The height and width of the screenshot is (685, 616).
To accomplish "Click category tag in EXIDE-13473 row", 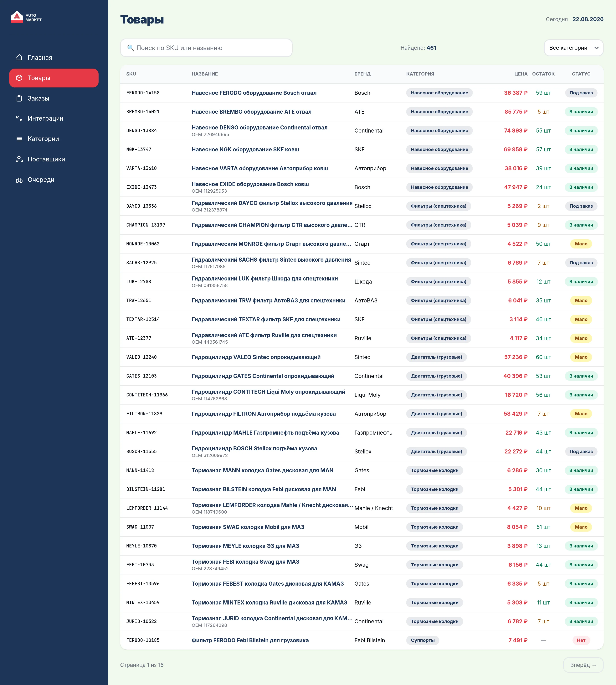I will point(439,187).
